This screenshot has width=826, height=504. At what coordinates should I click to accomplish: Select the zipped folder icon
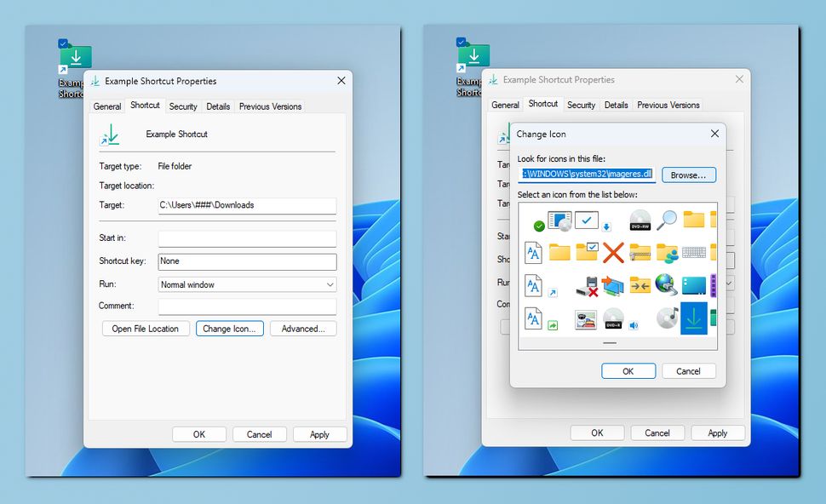click(x=640, y=251)
